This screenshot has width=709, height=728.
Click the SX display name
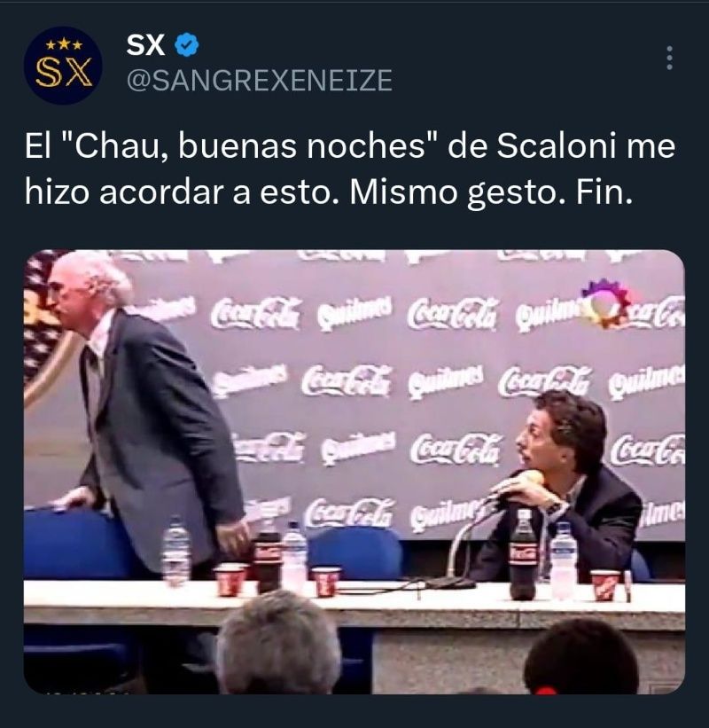pos(145,45)
